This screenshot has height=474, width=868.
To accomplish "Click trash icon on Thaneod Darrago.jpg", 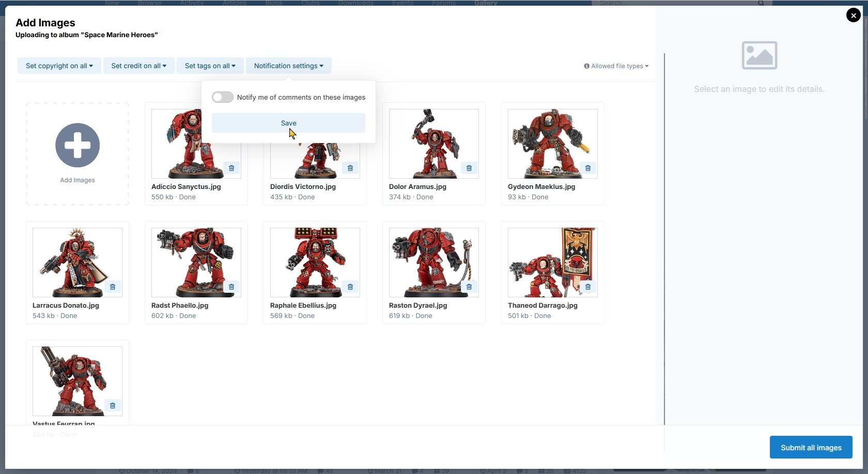I will point(588,287).
